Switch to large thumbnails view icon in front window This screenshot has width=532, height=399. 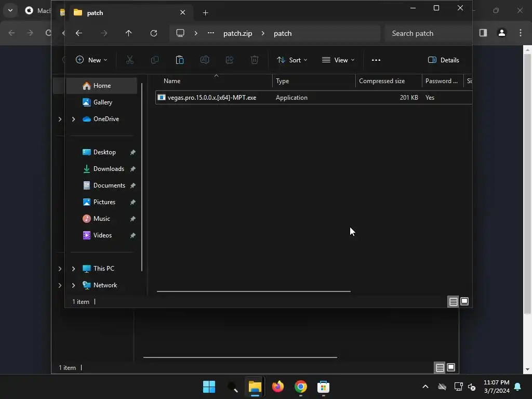point(464,301)
